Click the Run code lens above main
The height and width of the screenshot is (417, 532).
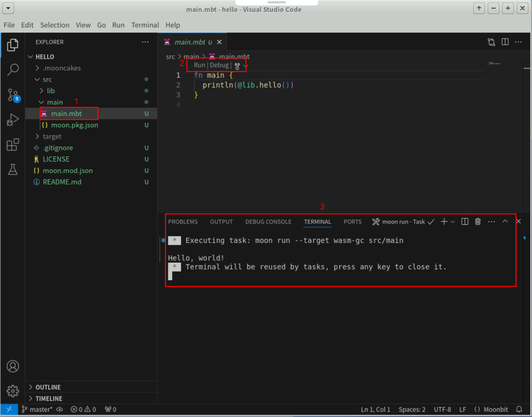[199, 65]
